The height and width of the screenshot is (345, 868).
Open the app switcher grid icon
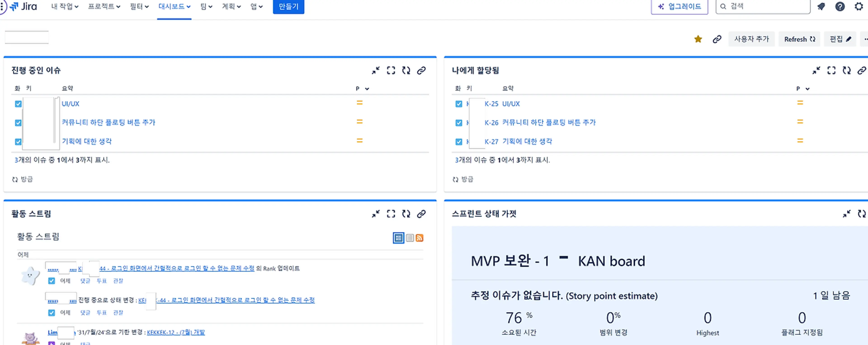click(x=2, y=6)
